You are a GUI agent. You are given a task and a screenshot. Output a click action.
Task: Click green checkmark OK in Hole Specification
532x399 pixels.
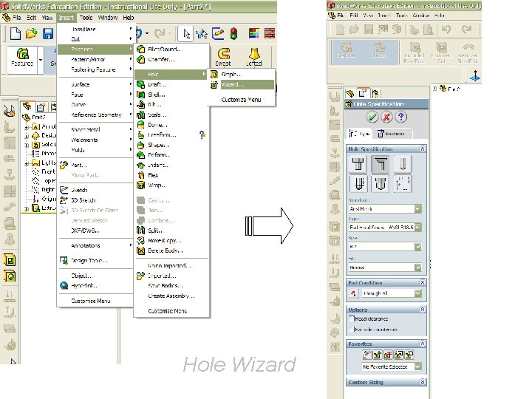[x=372, y=117]
